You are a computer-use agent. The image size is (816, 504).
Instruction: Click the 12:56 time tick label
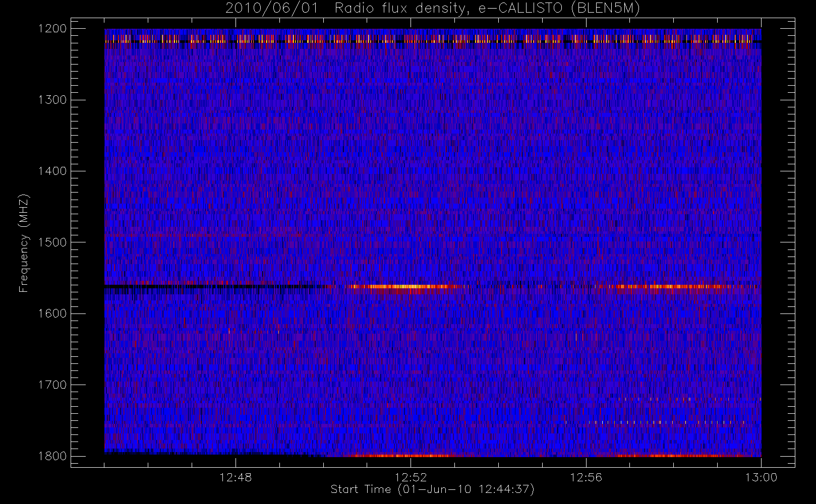[x=586, y=477]
